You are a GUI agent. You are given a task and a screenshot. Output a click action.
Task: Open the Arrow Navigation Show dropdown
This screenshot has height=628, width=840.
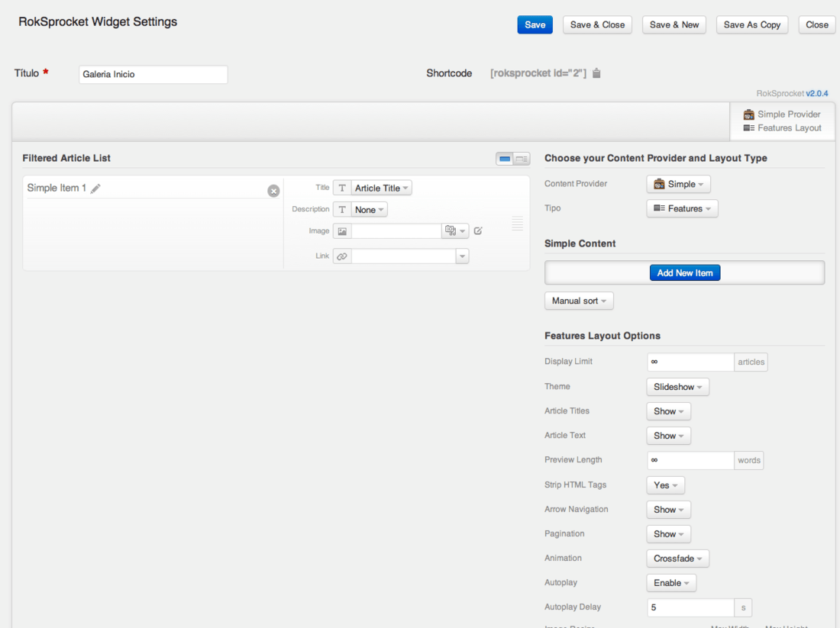(x=669, y=510)
